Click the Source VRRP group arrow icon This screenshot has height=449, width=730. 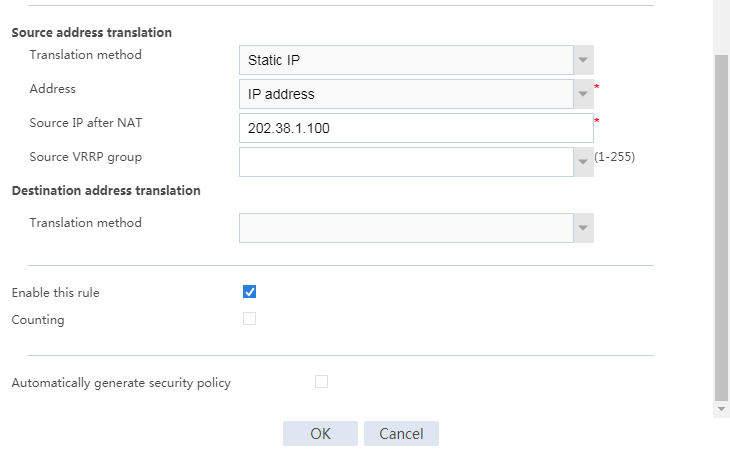[x=583, y=162]
